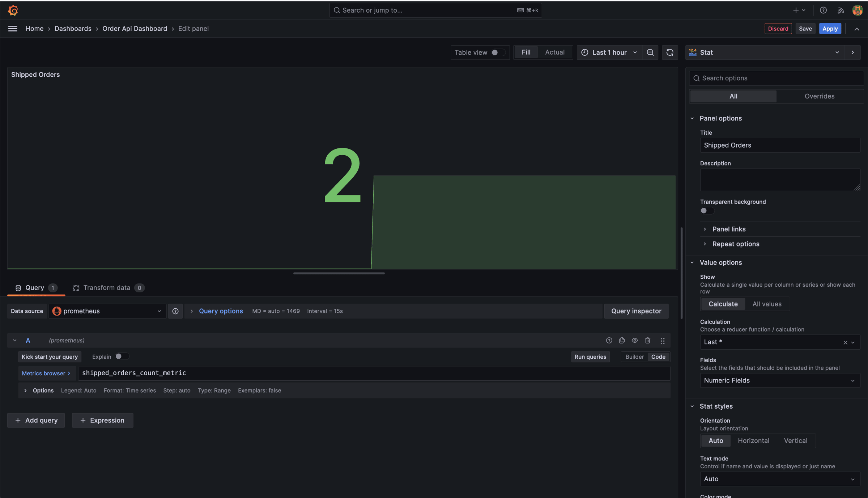Expand the Panel links section
This screenshot has width=868, height=498.
tap(728, 229)
